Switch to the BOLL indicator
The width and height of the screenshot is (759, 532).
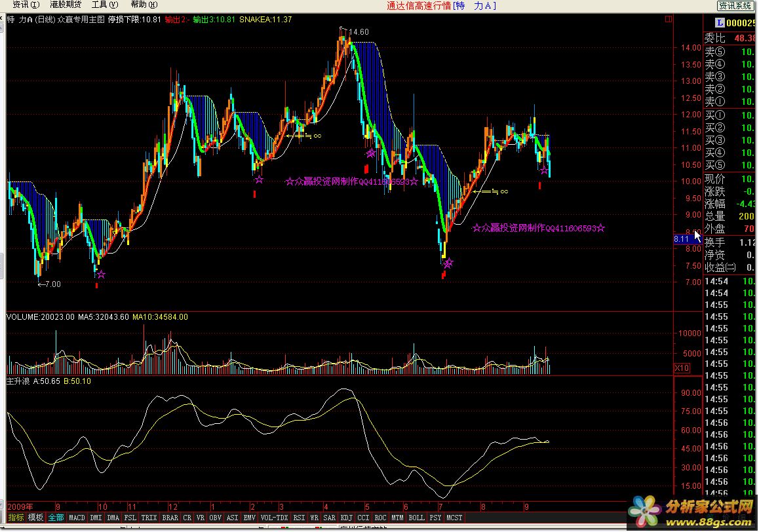tap(416, 518)
